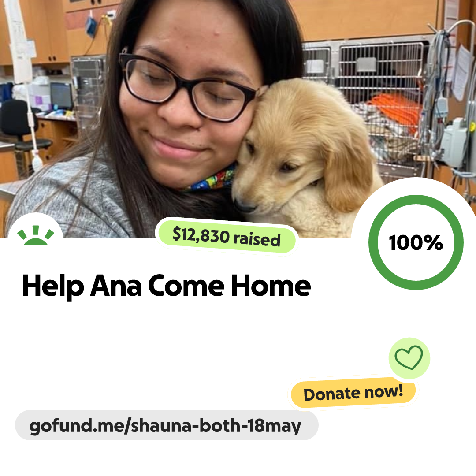Click the computer monitor on the desk
The height and width of the screenshot is (476, 476).
[61, 96]
